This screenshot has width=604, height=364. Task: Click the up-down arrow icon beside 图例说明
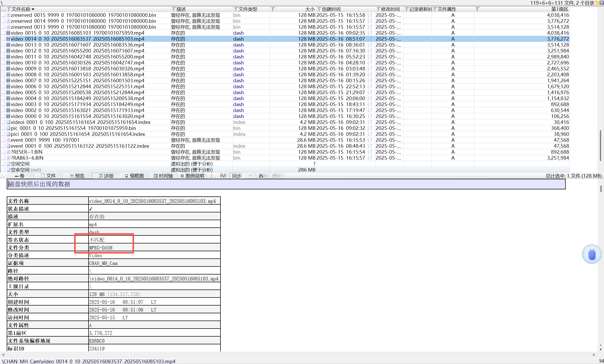click(211, 176)
